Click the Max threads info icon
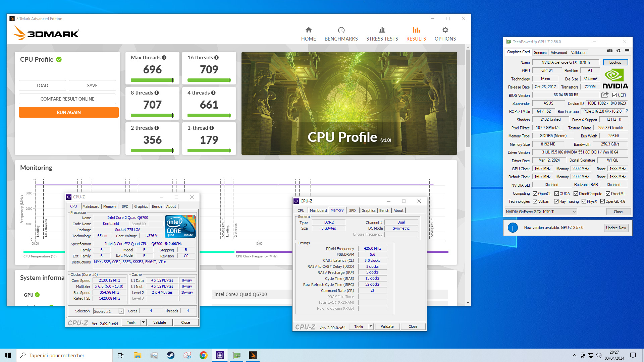Image resolution: width=644 pixels, height=362 pixels. tap(164, 58)
